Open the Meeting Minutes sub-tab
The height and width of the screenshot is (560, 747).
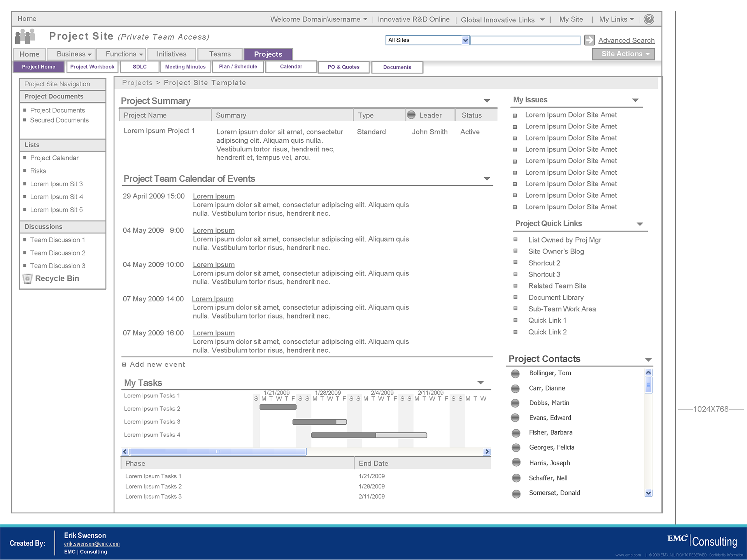185,67
